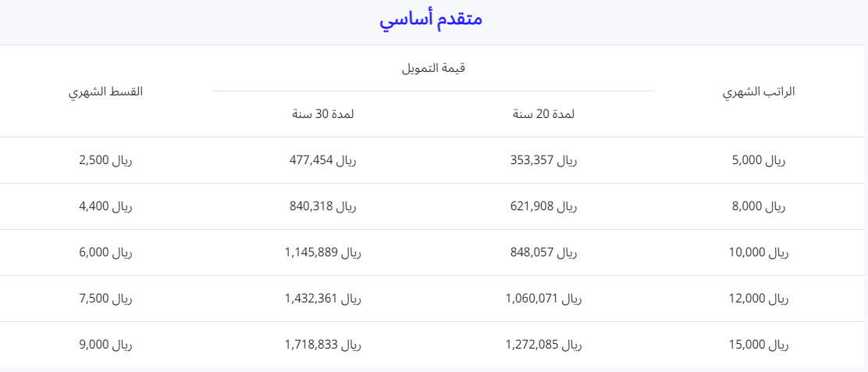Viewport: 868px width, 372px height.
Task: Click the 2,500 ريال installment cell
Action: [x=105, y=161]
